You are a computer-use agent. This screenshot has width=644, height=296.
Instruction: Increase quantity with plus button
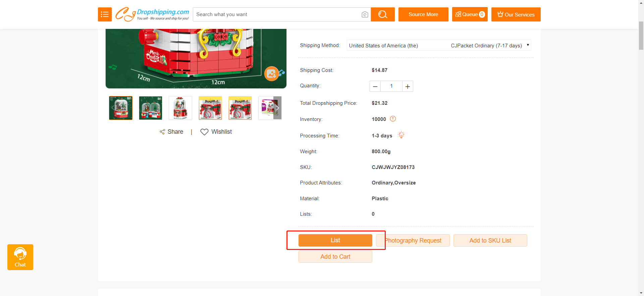(408, 86)
